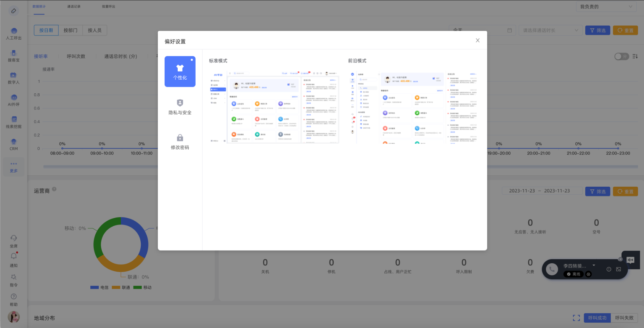Screen dimensions: 644x328
Task: Open the 请选择通话时长 dropdown
Action: [x=549, y=30]
